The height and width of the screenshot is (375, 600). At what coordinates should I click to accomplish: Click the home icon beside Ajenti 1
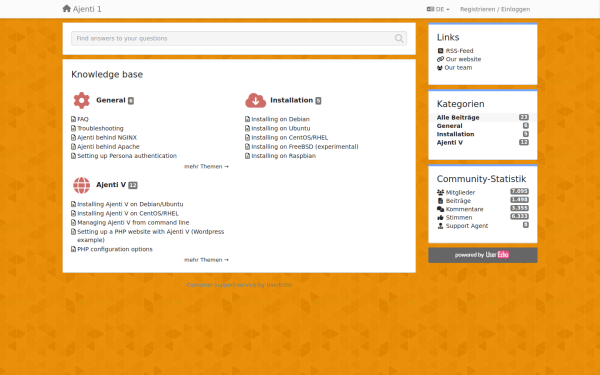tap(67, 8)
